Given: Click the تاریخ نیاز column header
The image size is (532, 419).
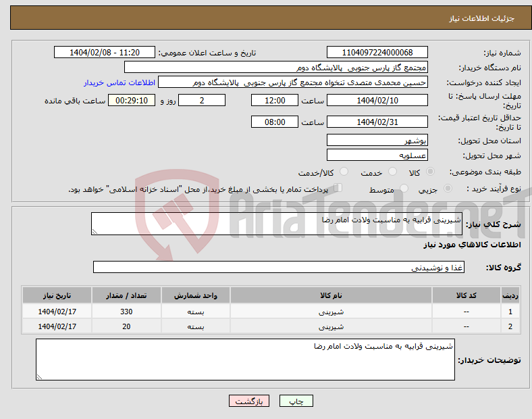Looking at the screenshot, I should pyautogui.click(x=57, y=295).
